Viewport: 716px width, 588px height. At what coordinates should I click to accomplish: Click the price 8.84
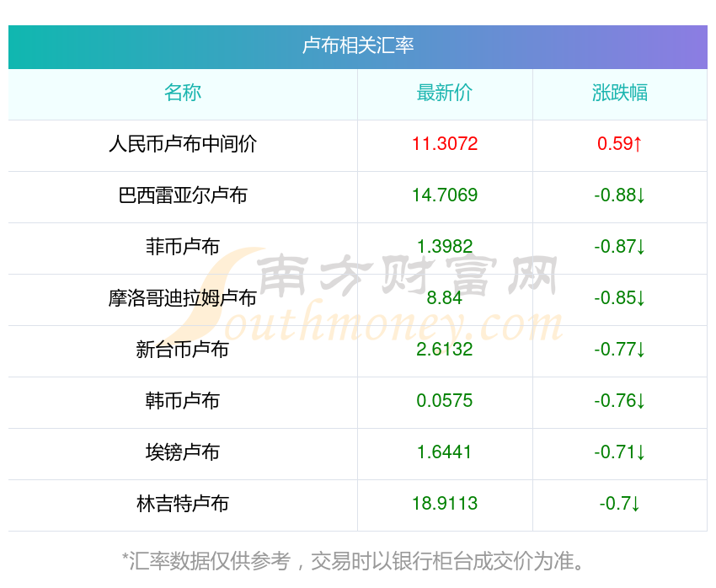point(444,298)
